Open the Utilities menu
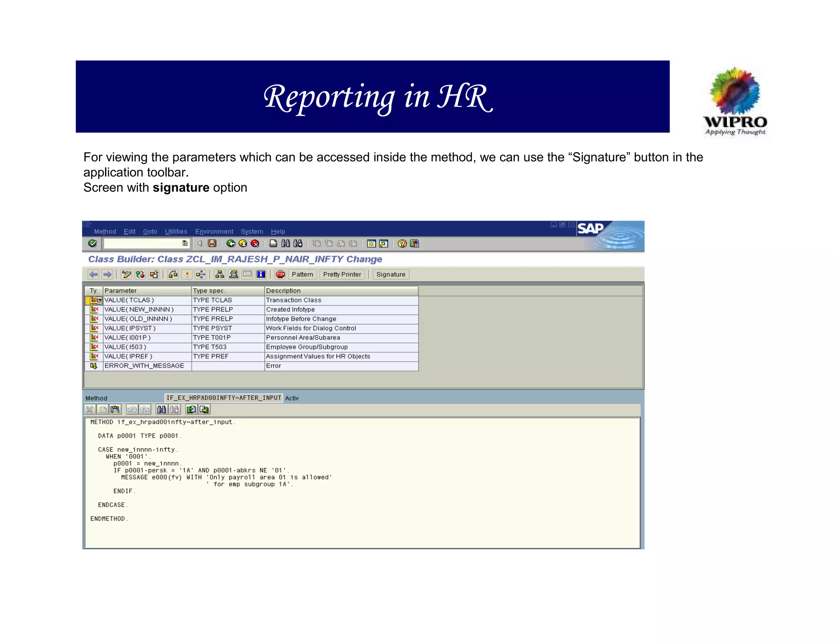Viewport: 834px width, 644px height. coord(176,232)
